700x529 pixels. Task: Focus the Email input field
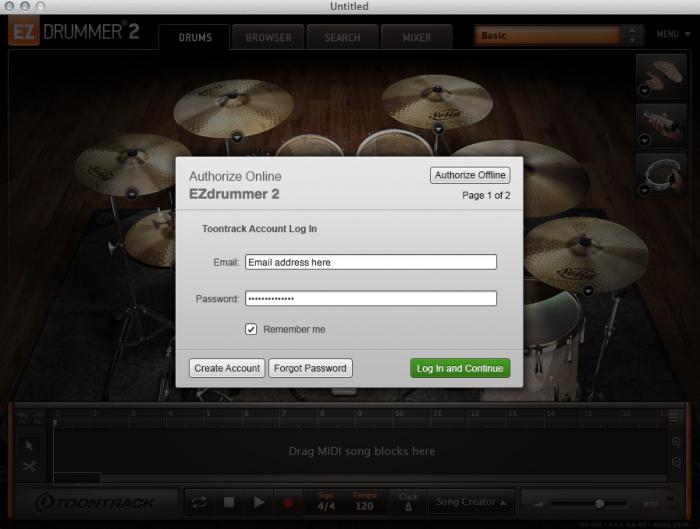[x=371, y=262]
